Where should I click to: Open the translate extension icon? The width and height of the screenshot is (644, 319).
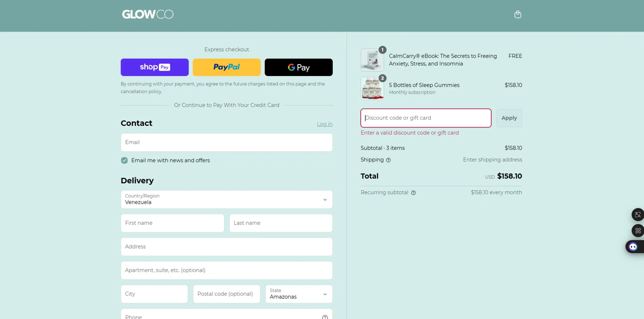(x=638, y=215)
